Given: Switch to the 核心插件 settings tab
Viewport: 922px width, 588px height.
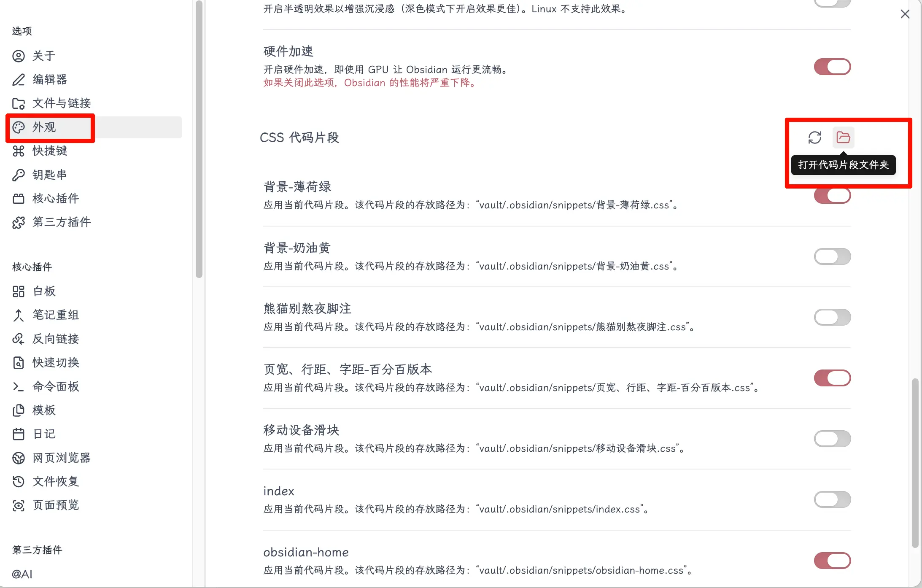Looking at the screenshot, I should [56, 198].
